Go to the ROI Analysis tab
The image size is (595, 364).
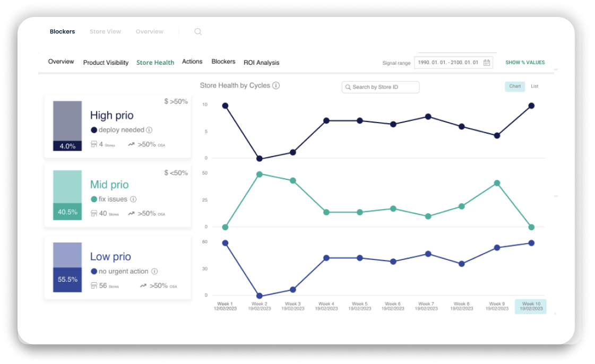click(x=261, y=63)
